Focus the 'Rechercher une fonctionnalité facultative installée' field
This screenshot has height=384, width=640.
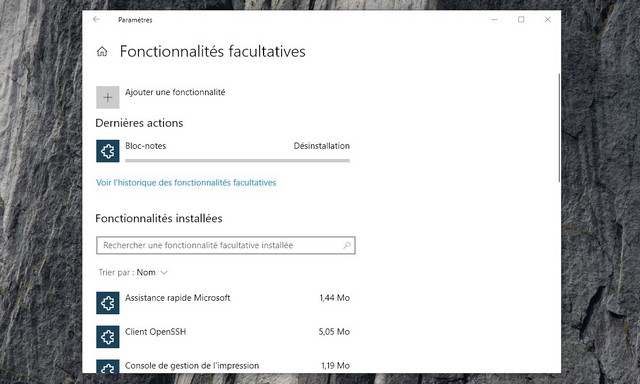226,245
